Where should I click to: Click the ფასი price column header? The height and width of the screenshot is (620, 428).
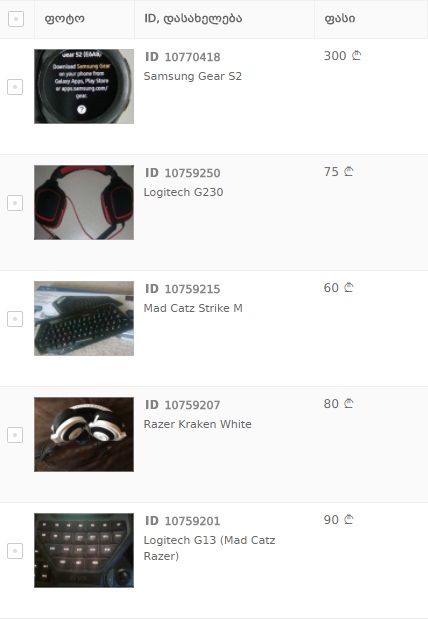[x=340, y=19]
